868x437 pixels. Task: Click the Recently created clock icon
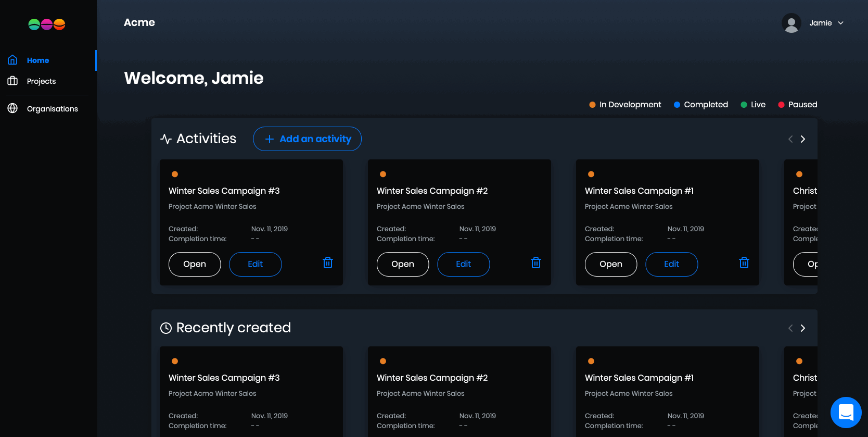click(x=166, y=328)
